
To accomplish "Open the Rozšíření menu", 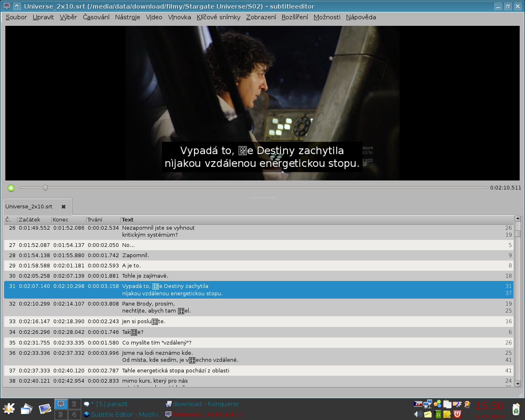I will pos(294,17).
